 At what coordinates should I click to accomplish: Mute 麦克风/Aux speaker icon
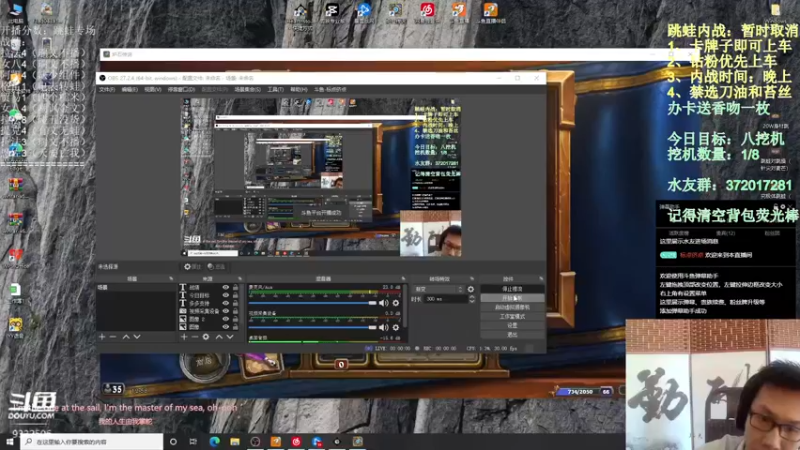tap(384, 303)
